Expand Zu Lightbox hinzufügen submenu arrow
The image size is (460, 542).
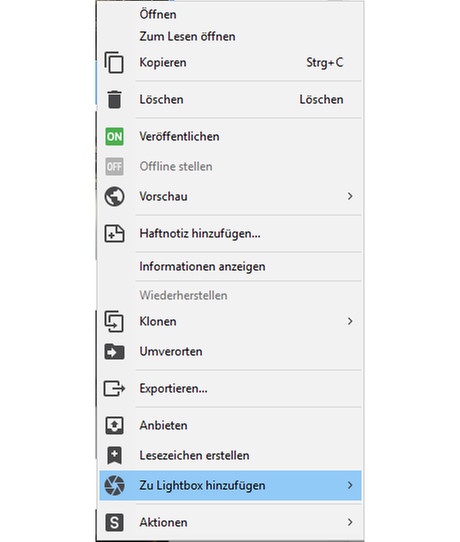pos(350,485)
